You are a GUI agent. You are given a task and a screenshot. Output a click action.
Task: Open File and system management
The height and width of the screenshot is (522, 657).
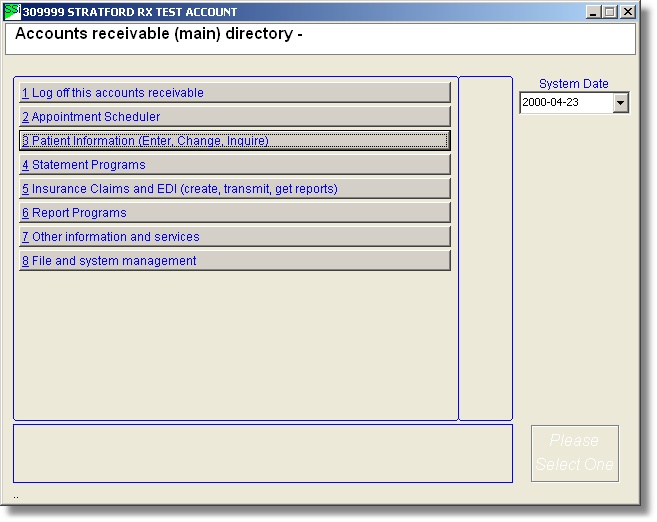pyautogui.click(x=235, y=261)
